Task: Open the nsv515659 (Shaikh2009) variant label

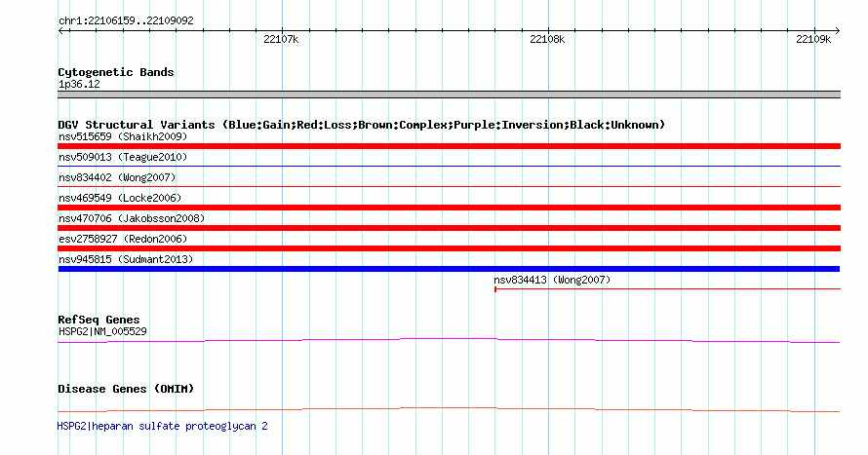Action: click(123, 136)
